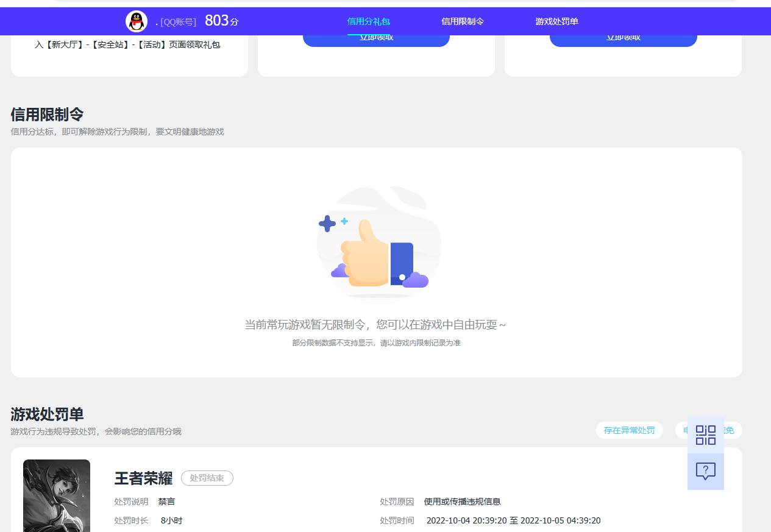Click the 处罚时间 date range value
Image resolution: width=771 pixels, height=532 pixels.
tap(513, 520)
